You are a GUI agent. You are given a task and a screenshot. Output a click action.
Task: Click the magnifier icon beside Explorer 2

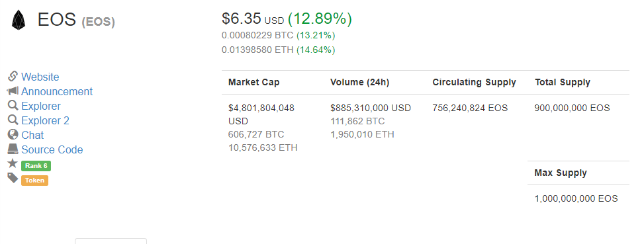13,120
